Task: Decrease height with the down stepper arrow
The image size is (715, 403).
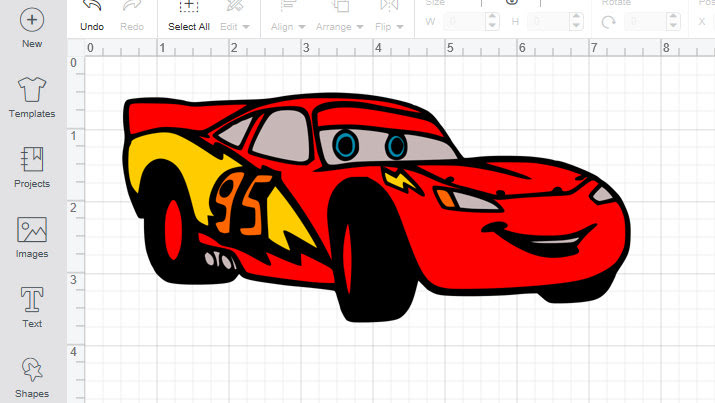Action: click(576, 26)
